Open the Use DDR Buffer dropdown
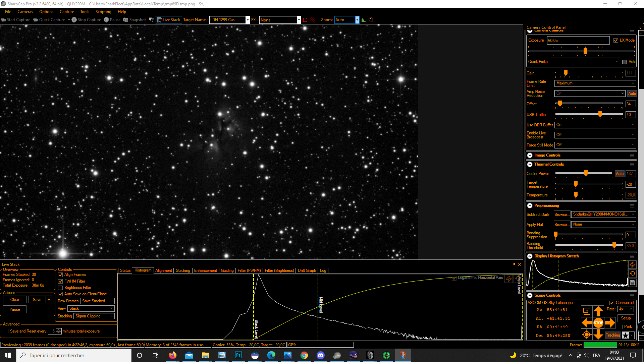Screen dimensions: 644x362 tap(595, 125)
